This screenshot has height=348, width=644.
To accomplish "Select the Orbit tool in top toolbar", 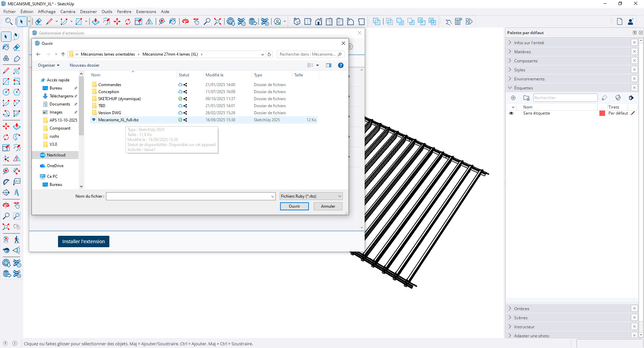I will (x=185, y=22).
